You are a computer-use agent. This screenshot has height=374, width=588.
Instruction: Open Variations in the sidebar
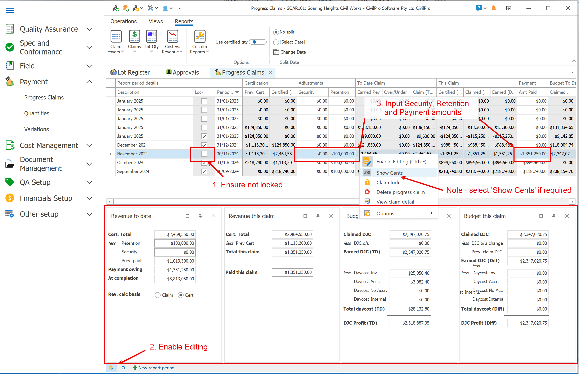36,129
